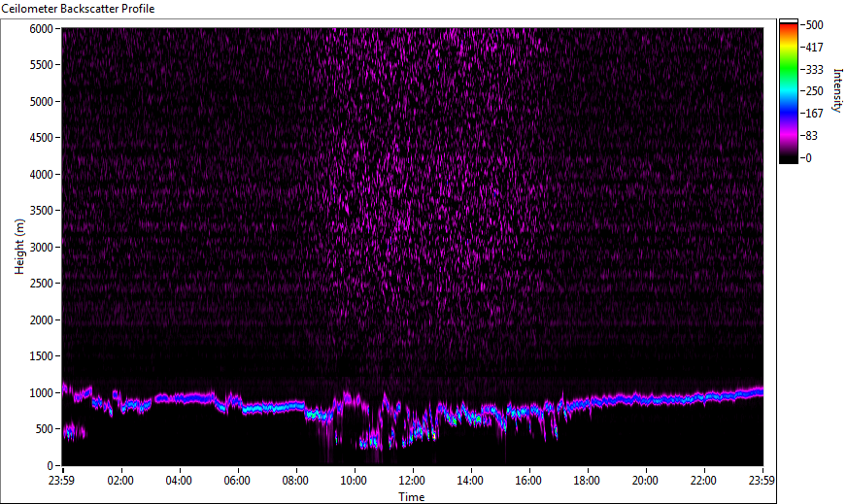
Task: Click the 18:00 time axis label
Action: tap(587, 481)
